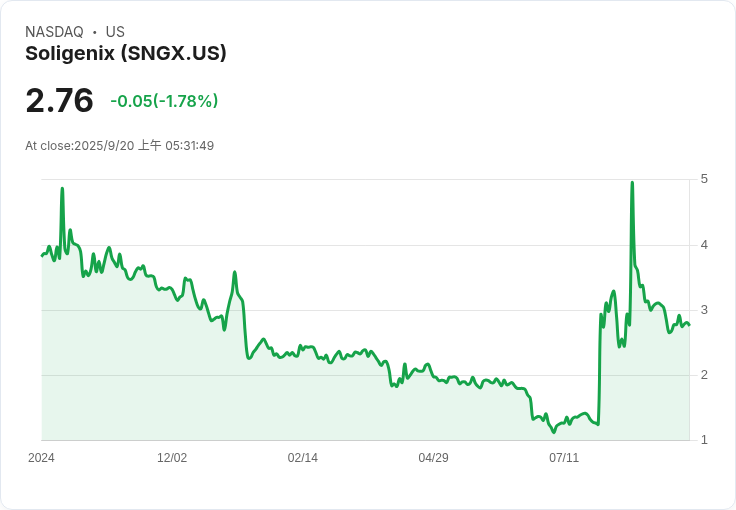Click the early spike peak near 2024
Image resolution: width=736 pixels, height=510 pixels.
(x=62, y=189)
